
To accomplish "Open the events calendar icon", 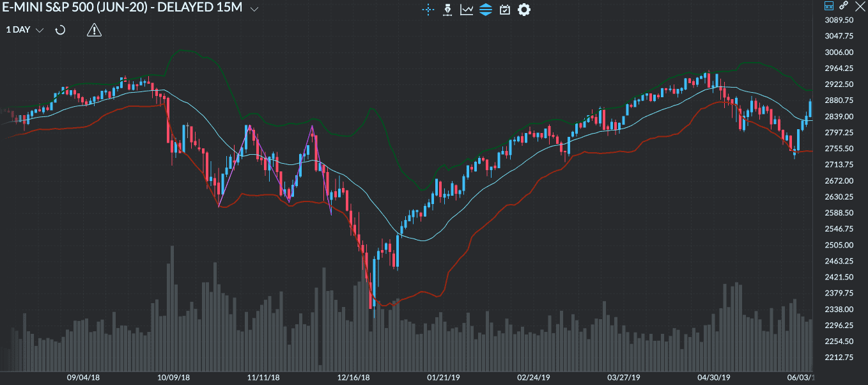I will pos(505,10).
